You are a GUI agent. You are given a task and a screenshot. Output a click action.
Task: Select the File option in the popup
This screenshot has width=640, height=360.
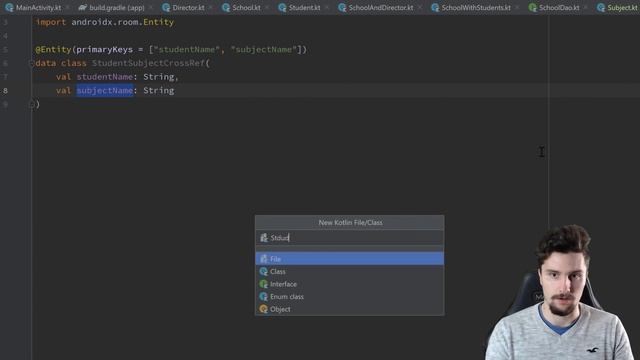point(350,259)
